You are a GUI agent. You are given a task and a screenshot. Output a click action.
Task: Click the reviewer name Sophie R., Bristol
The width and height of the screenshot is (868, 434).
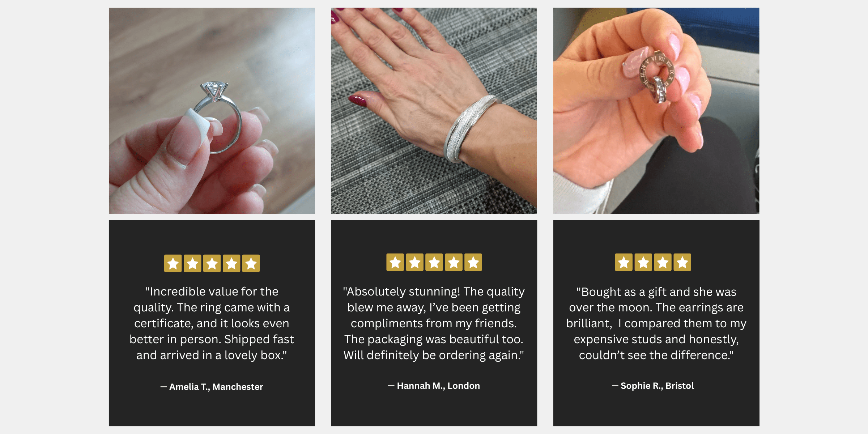point(653,386)
